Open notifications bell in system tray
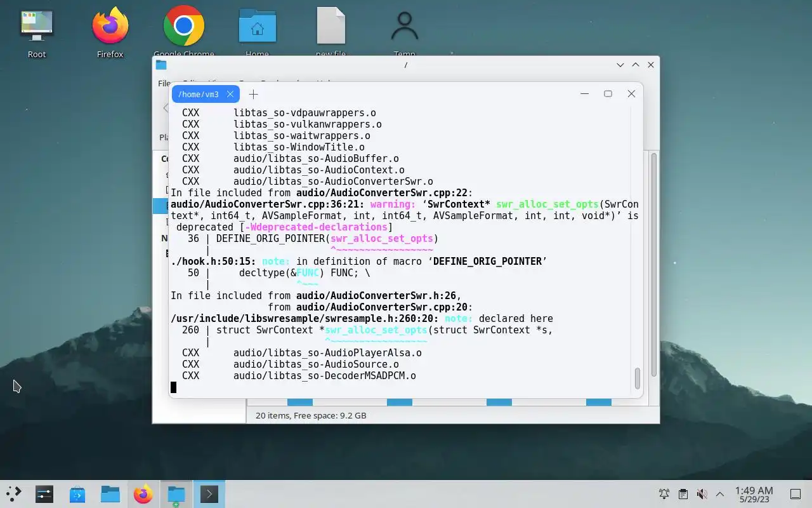 pyautogui.click(x=664, y=494)
